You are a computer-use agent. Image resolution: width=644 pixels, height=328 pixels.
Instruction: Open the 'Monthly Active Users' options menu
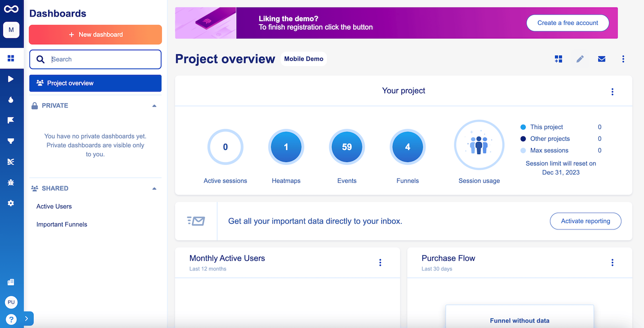point(380,262)
